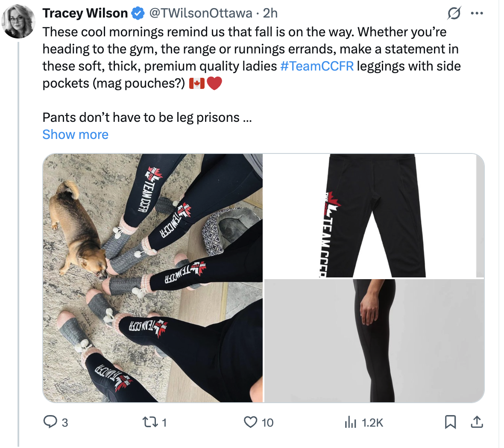Image resolution: width=504 pixels, height=448 pixels.
Task: Open photo of leggings with dog
Action: pyautogui.click(x=152, y=278)
